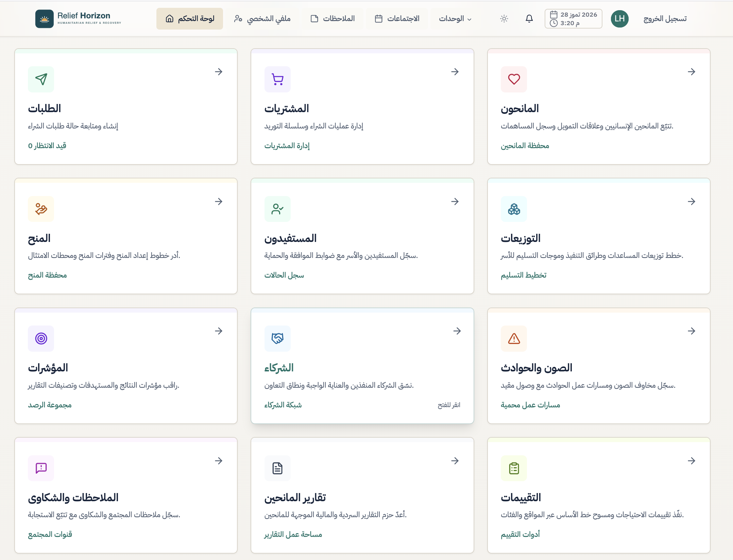Image resolution: width=733 pixels, height=560 pixels.
Task: Click the boxes icon on التوزيعات card
Action: [x=514, y=209]
